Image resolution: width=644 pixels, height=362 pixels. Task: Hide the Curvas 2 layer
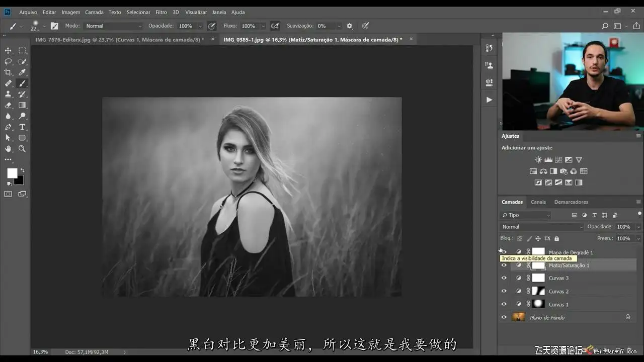pos(504,291)
